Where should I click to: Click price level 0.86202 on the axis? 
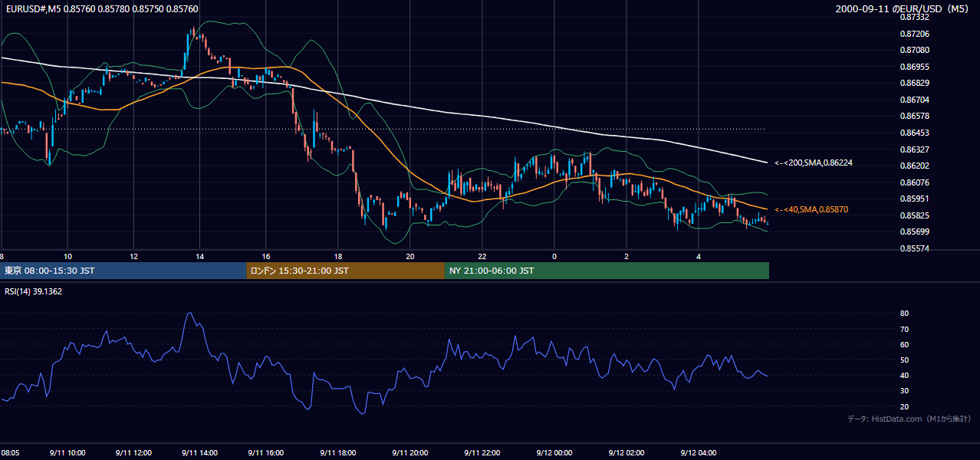click(x=914, y=166)
